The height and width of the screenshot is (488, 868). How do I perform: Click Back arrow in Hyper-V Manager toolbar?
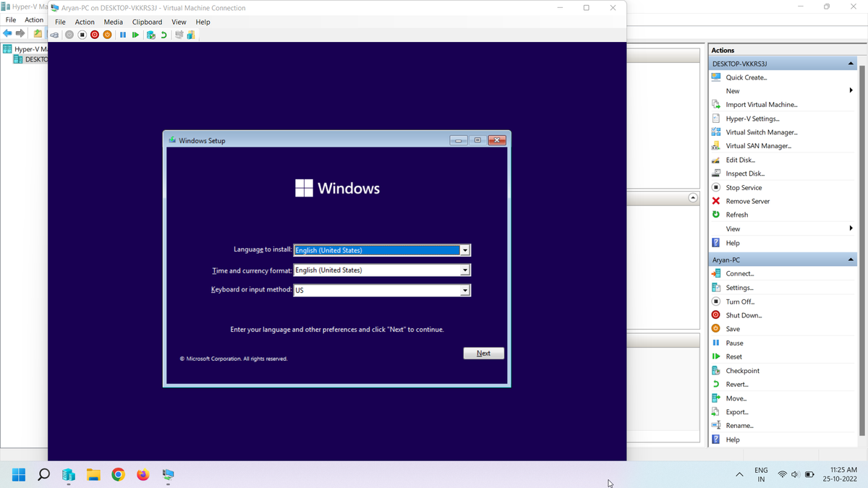7,33
